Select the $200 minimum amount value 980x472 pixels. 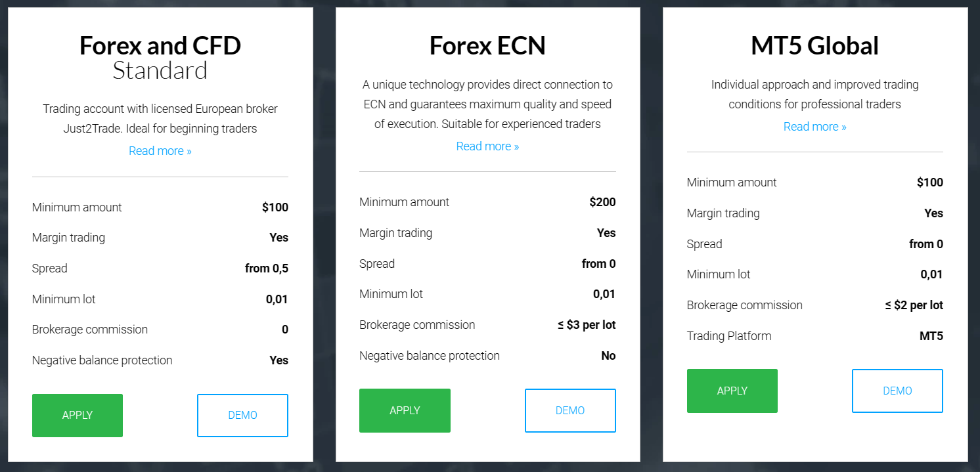602,202
